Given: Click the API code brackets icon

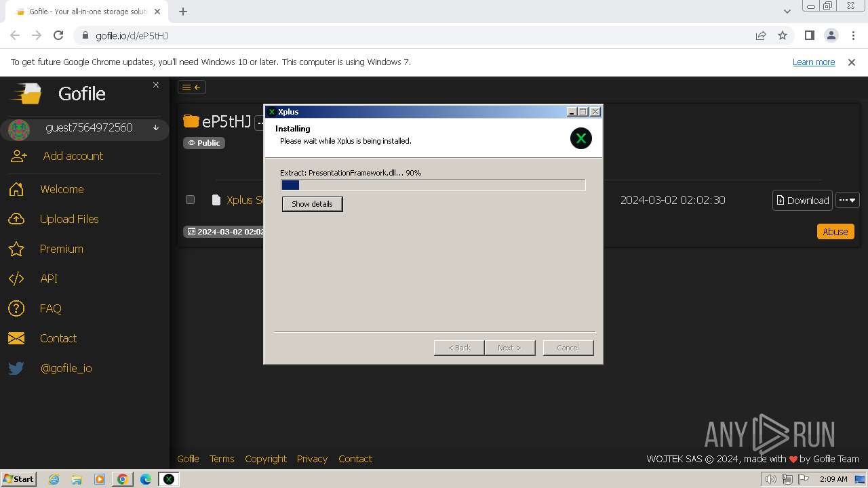Looking at the screenshot, I should pos(16,279).
